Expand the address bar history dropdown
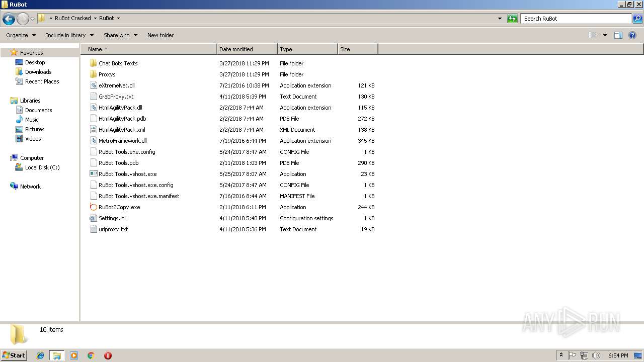 (500, 19)
